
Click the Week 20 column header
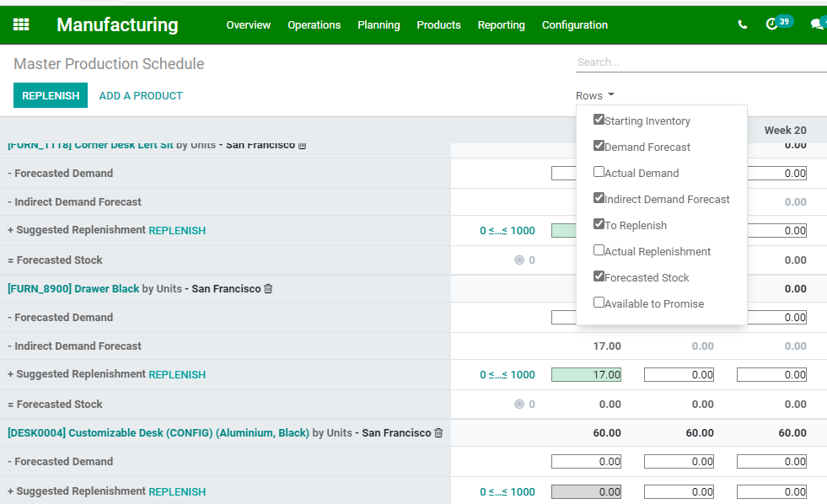tap(786, 131)
